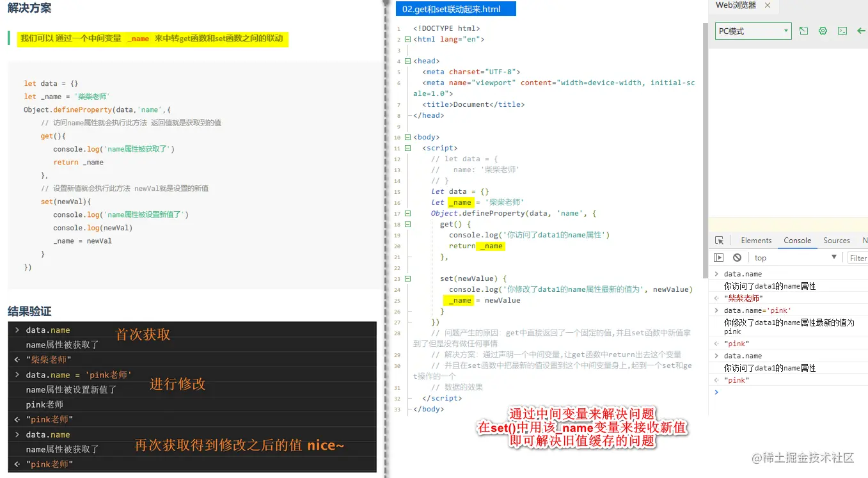Fold the set(newValue) function block

click(408, 278)
